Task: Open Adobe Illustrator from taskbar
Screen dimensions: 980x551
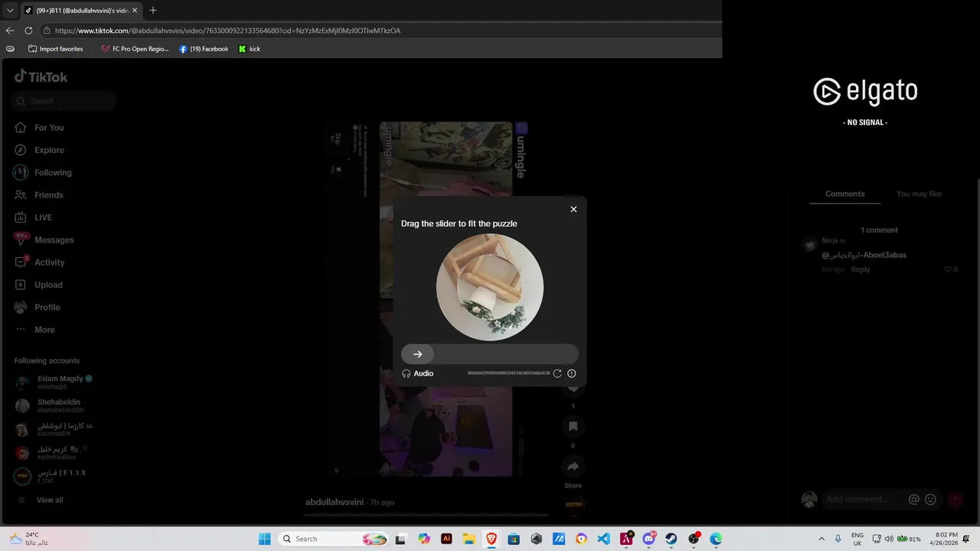Action: pyautogui.click(x=446, y=539)
